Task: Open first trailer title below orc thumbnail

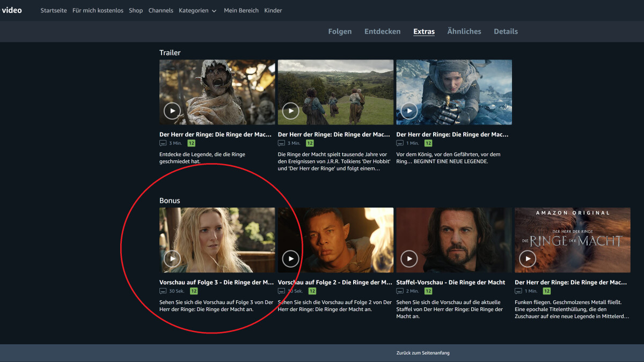Action: tap(215, 134)
